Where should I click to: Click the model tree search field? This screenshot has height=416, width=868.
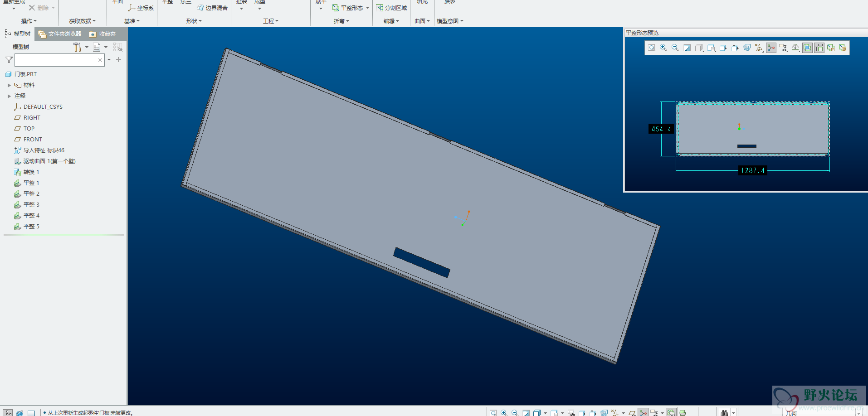tap(59, 60)
